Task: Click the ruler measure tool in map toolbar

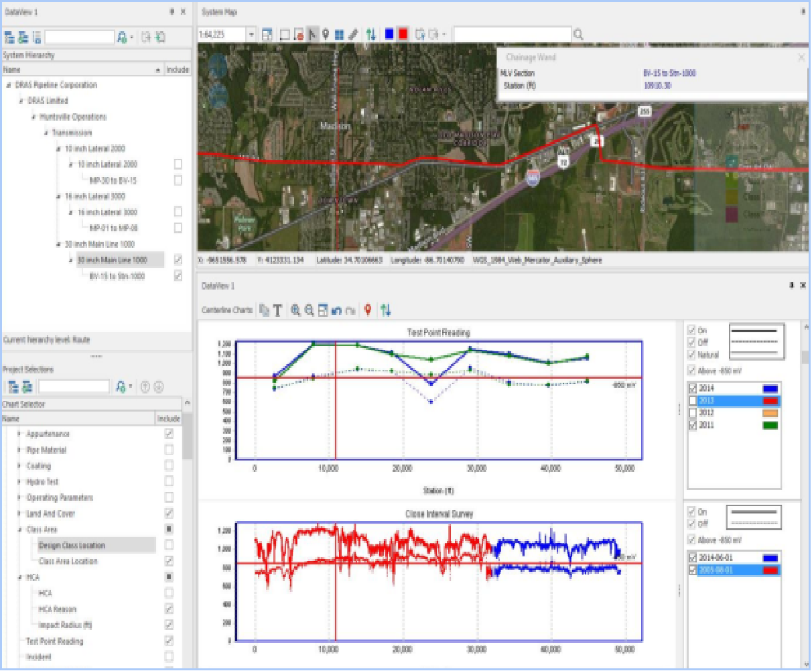Action: coord(353,35)
